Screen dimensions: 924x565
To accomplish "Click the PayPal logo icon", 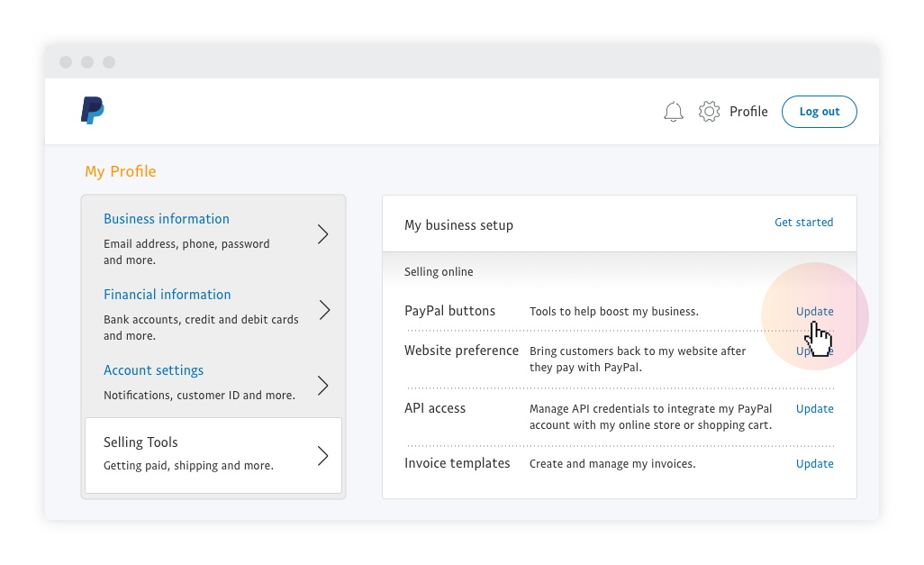I will (92, 111).
